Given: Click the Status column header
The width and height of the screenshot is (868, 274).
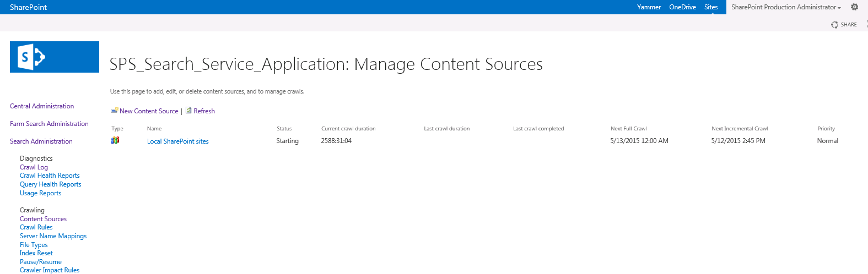Looking at the screenshot, I should (x=284, y=129).
